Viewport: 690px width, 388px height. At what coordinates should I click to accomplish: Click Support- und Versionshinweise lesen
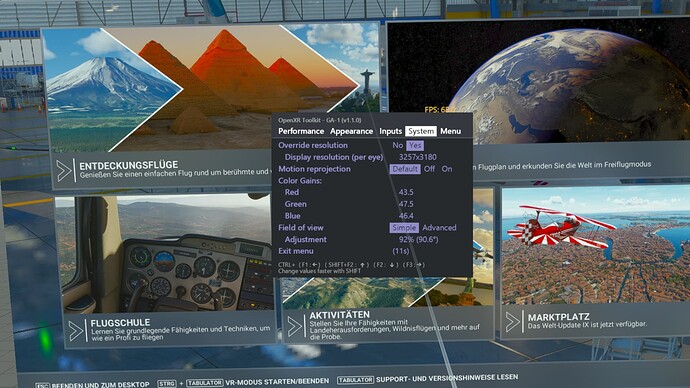point(447,378)
